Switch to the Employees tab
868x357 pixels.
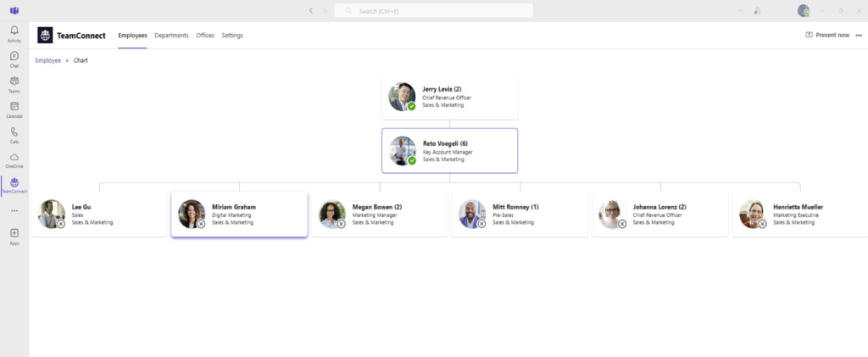point(133,36)
